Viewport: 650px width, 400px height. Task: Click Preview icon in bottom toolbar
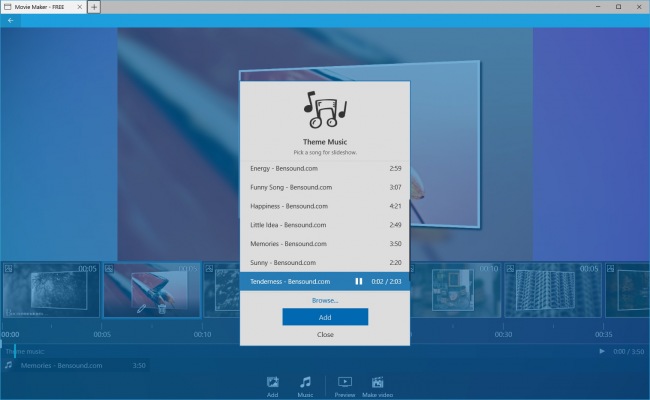pos(345,387)
